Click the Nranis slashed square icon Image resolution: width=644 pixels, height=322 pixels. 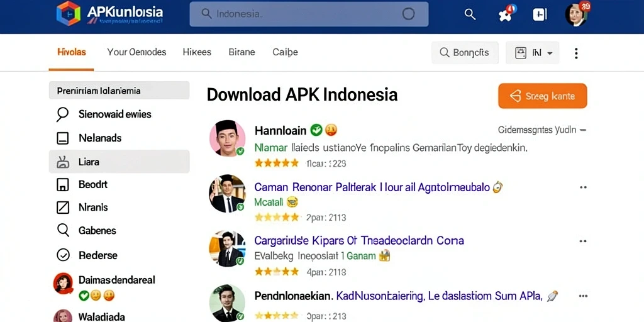pyautogui.click(x=62, y=208)
